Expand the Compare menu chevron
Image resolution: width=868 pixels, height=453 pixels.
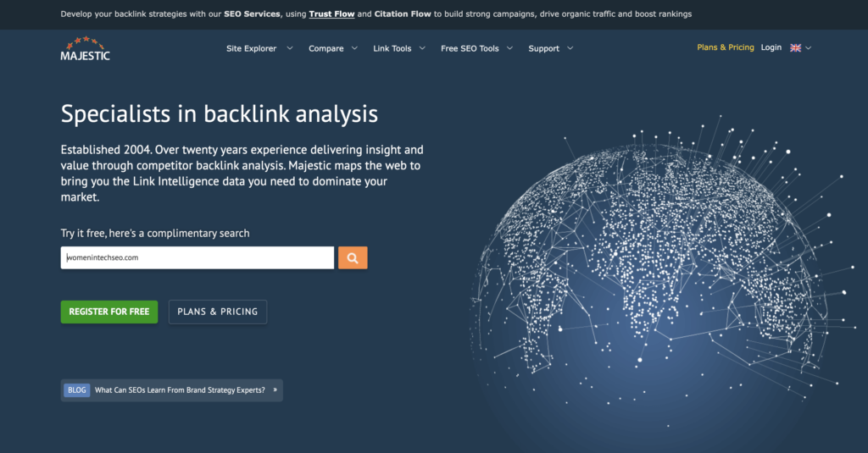(x=354, y=48)
